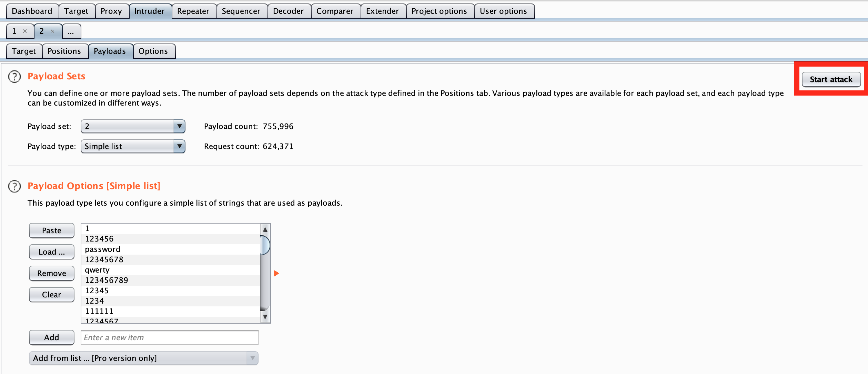Open the top-level Target tab
Screen dimensions: 868x374
tap(76, 11)
